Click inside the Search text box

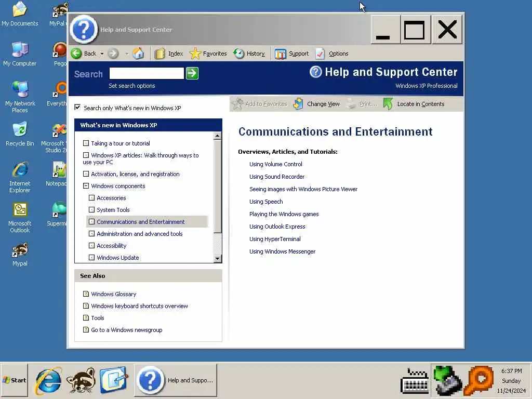pyautogui.click(x=147, y=73)
